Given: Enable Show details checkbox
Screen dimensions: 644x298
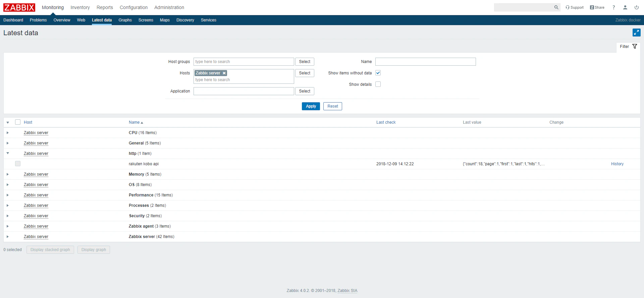Looking at the screenshot, I should tap(378, 84).
